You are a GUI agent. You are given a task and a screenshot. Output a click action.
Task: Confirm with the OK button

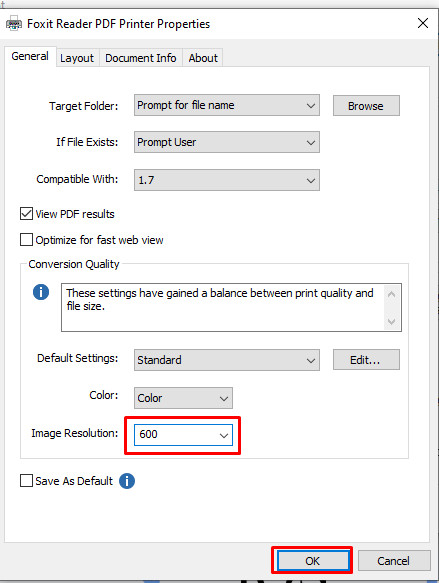pos(312,561)
